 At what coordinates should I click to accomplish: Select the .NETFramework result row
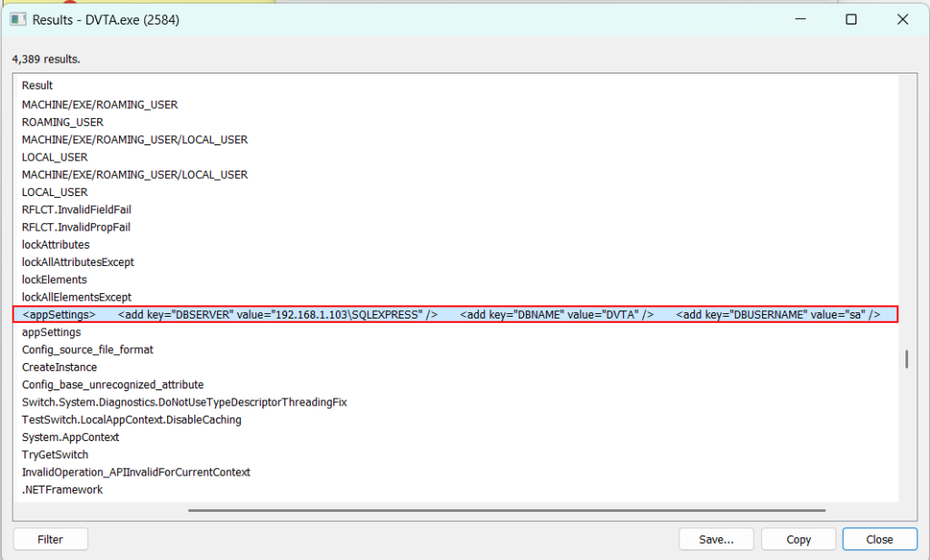[62, 490]
